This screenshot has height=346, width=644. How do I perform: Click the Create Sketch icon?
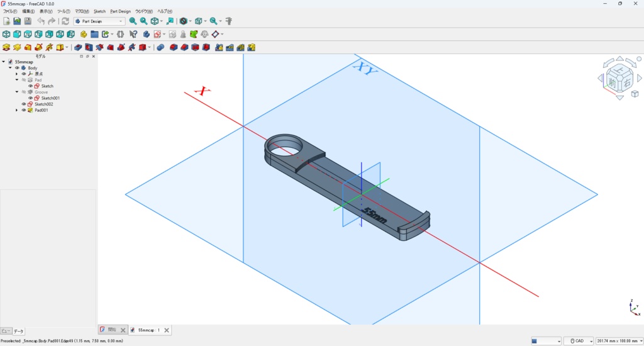[157, 34]
